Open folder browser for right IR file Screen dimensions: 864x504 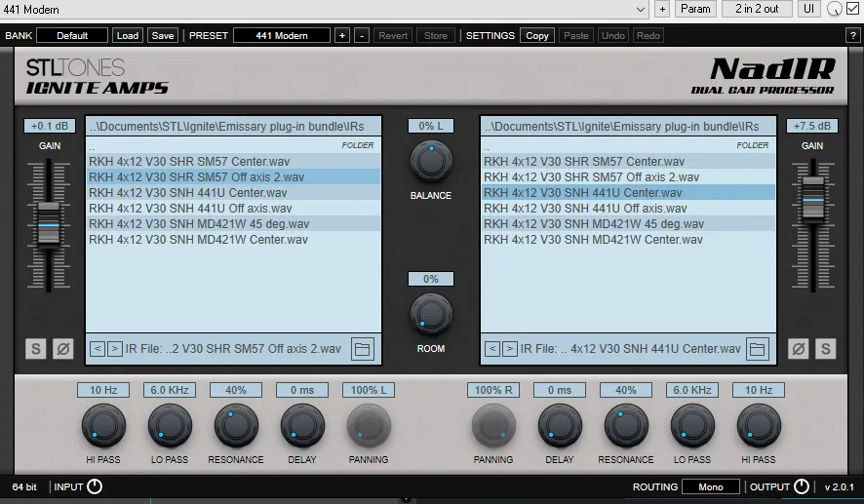pos(757,349)
